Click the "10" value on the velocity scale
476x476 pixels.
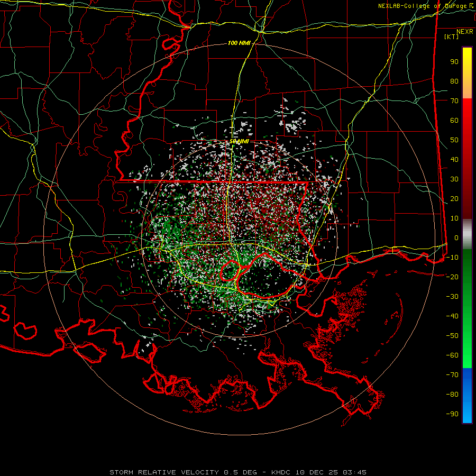454,218
